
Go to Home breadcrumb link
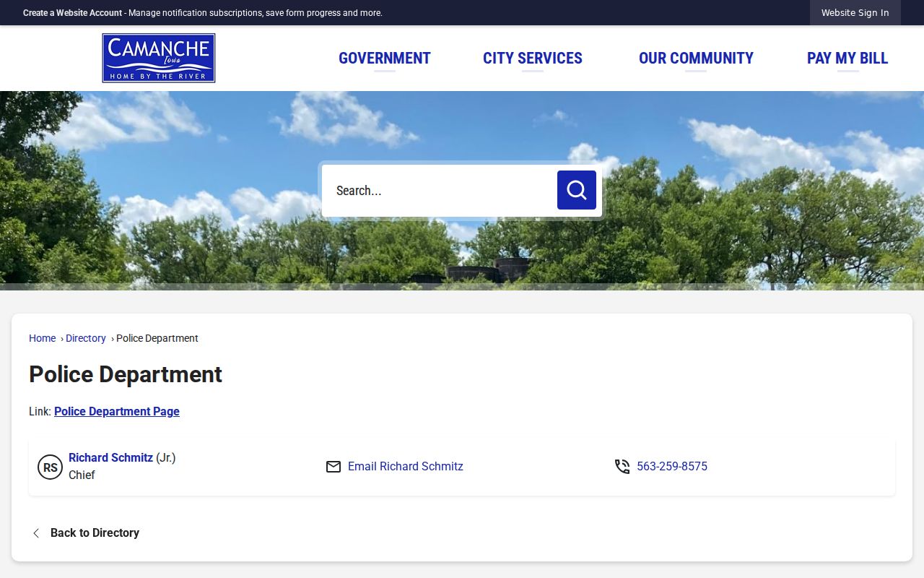(x=42, y=338)
